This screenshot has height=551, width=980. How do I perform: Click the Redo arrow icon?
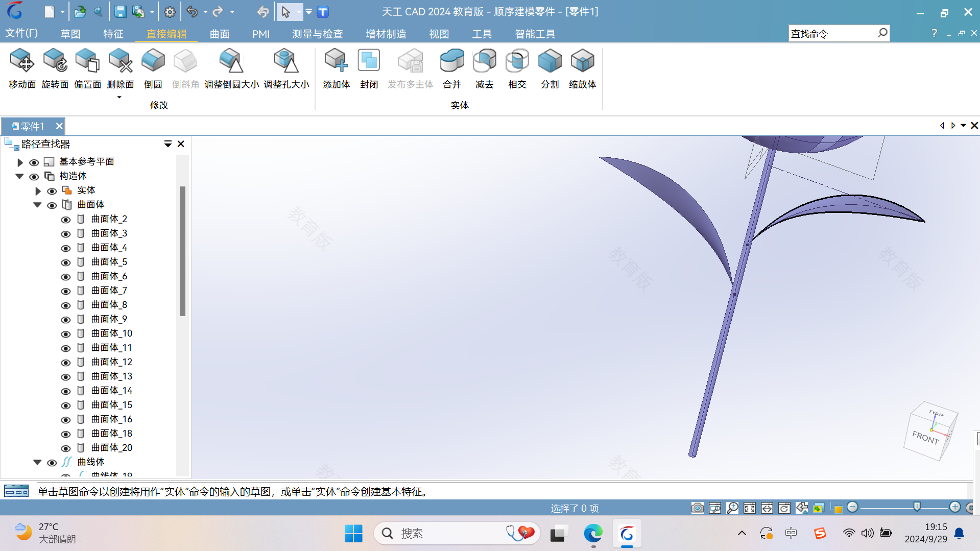pos(218,12)
